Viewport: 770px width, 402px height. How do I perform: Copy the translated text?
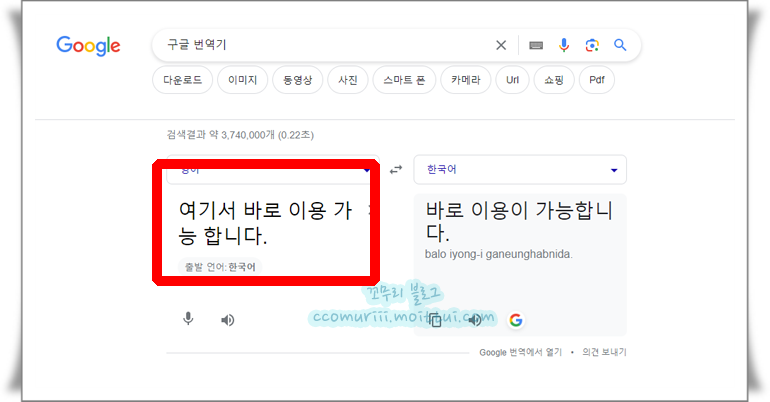435,321
